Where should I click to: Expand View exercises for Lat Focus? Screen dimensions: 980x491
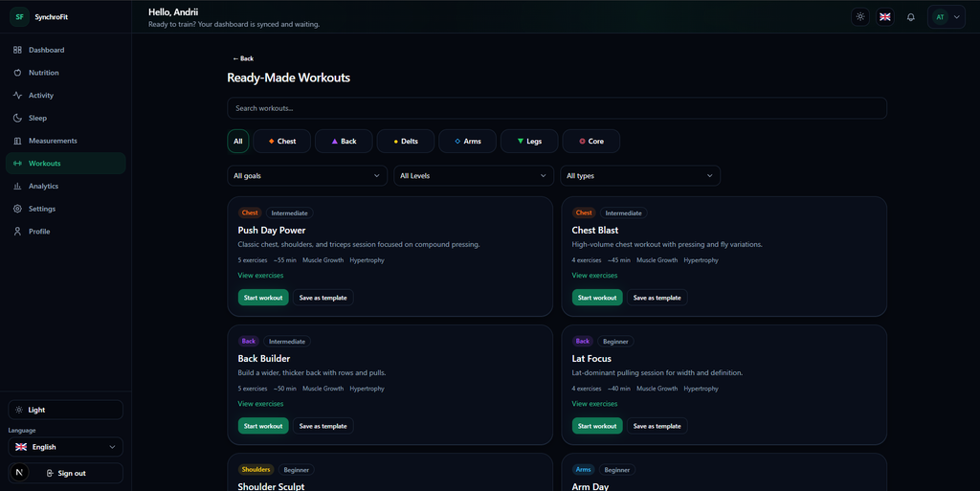point(594,404)
